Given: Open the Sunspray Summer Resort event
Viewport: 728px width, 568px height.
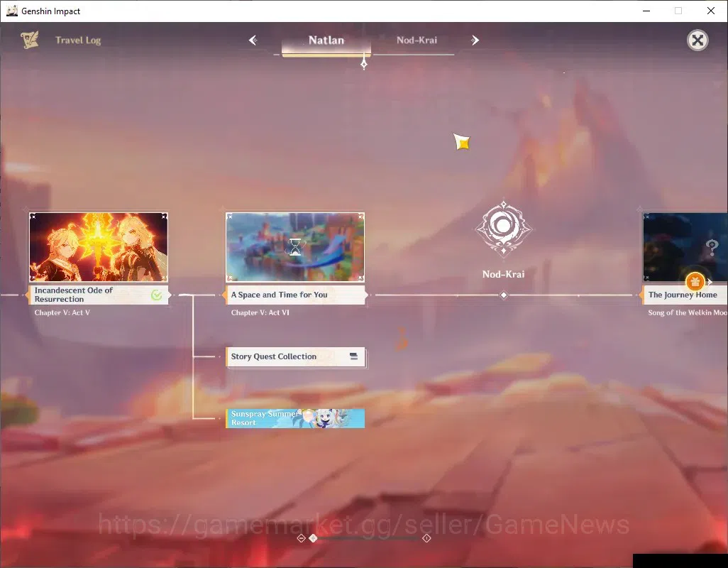Looking at the screenshot, I should click(295, 418).
